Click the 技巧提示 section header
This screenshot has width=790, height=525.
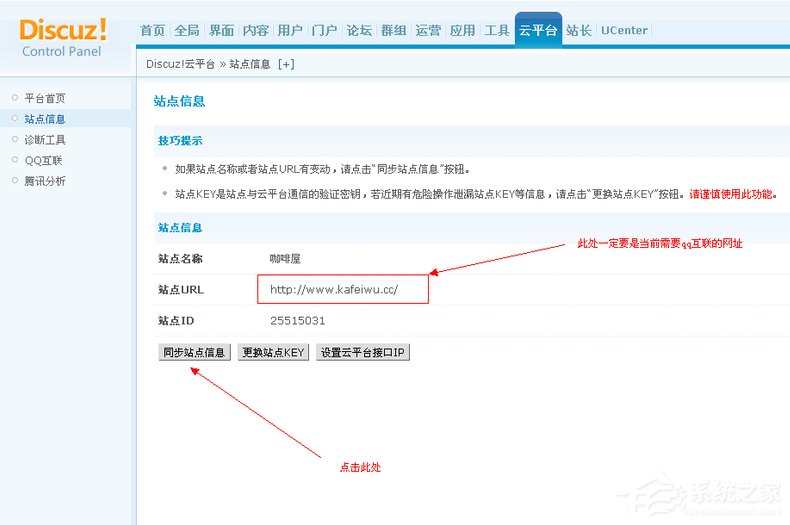click(180, 141)
